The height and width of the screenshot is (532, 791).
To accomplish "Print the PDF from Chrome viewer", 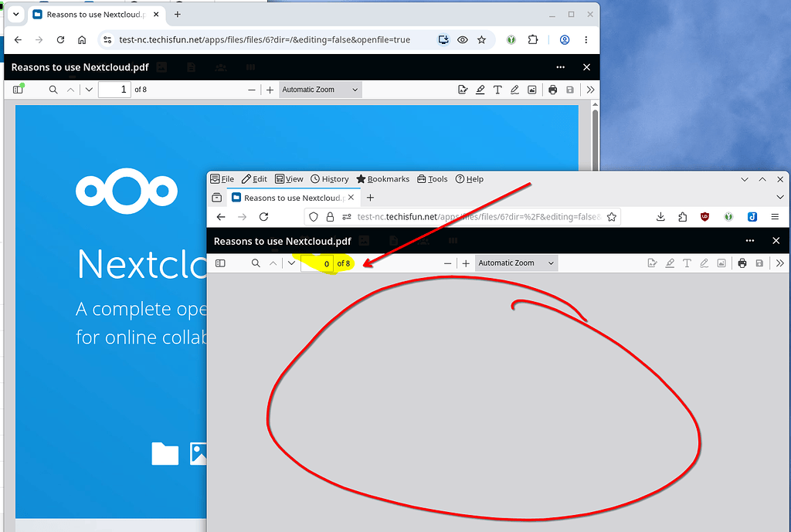I will [553, 90].
